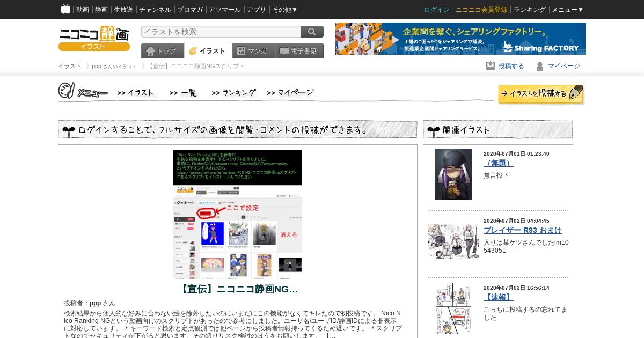Open アプリ in top navigation
This screenshot has width=644, height=338.
(x=257, y=10)
